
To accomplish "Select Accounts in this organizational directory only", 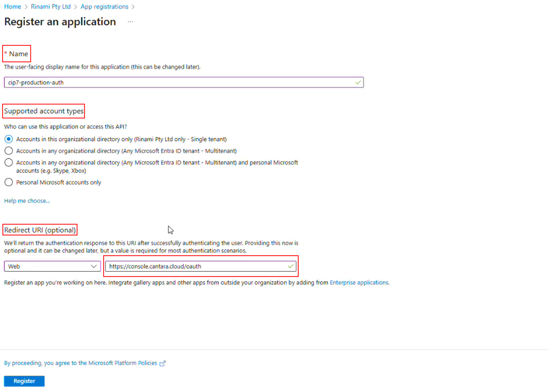I will pyautogui.click(x=9, y=139).
